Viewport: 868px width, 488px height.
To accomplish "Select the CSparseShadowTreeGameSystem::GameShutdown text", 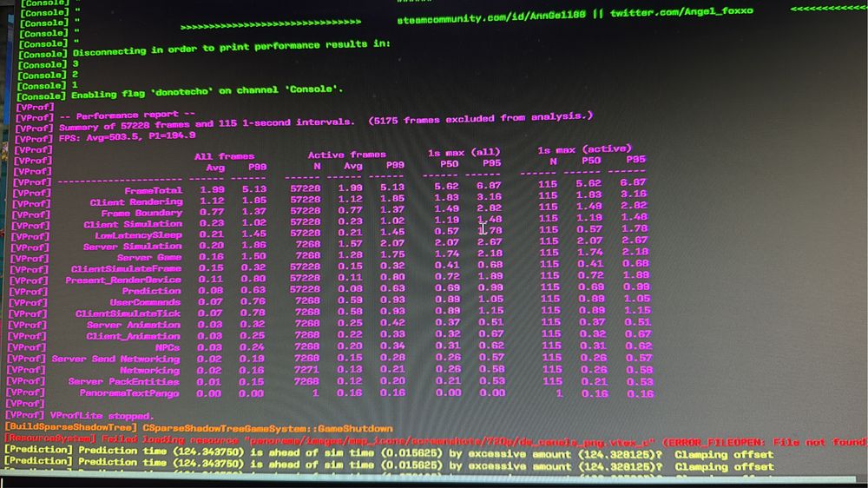I will tap(268, 429).
